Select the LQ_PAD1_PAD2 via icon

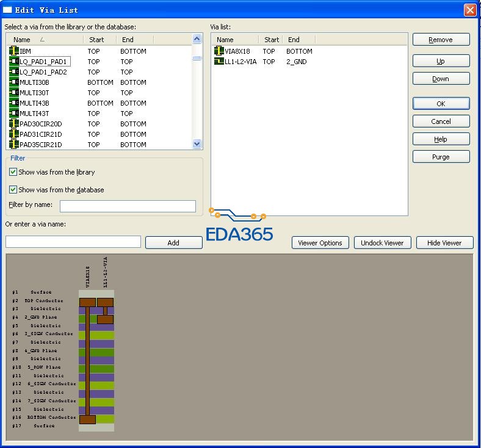click(x=13, y=72)
